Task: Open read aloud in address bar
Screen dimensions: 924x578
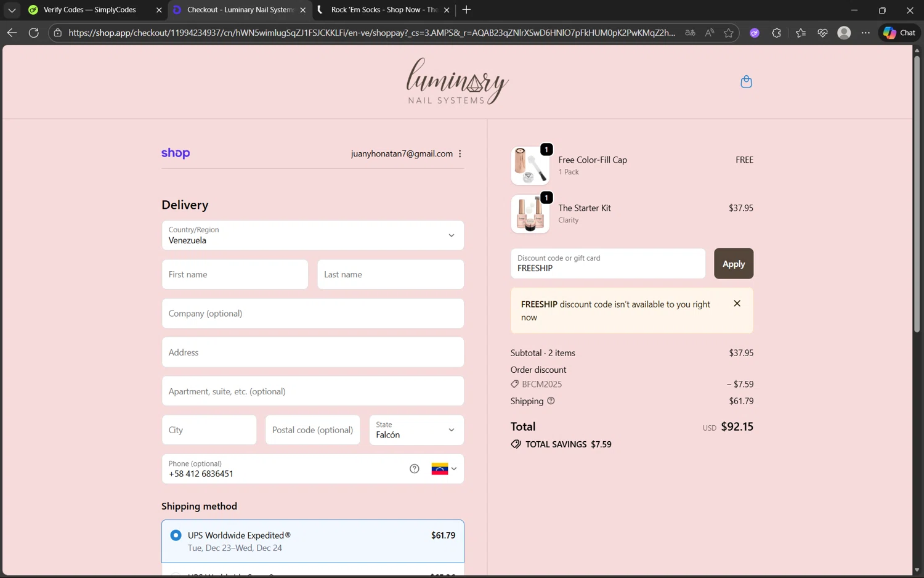Action: (x=710, y=33)
